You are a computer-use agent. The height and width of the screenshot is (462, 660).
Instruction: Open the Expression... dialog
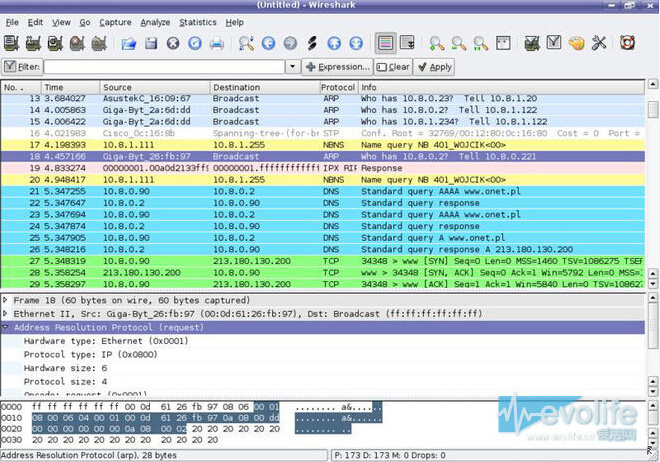[x=338, y=67]
